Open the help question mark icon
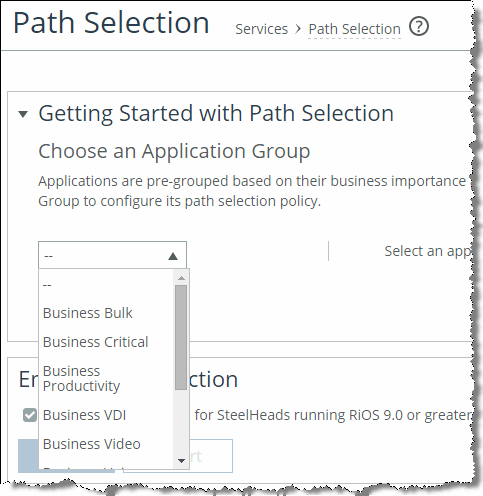The width and height of the screenshot is (483, 496). 419,27
